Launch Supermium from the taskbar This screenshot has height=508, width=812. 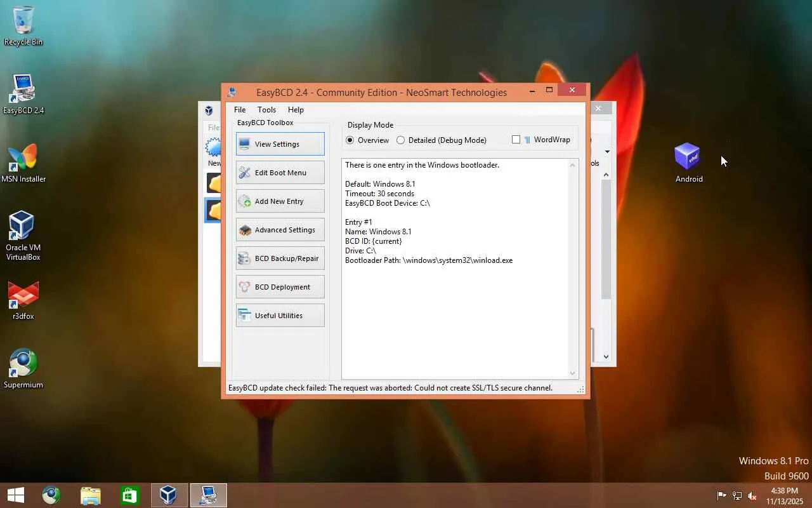51,495
